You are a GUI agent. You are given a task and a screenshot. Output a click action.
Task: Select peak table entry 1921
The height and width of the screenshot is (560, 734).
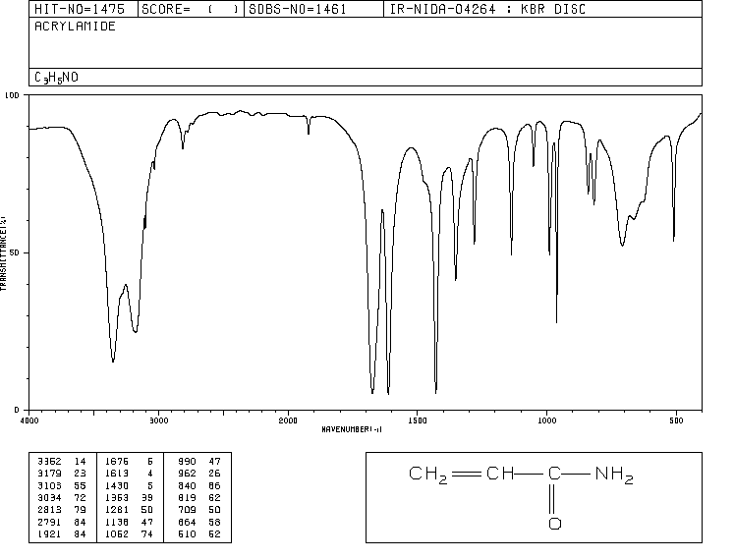[x=49, y=533]
